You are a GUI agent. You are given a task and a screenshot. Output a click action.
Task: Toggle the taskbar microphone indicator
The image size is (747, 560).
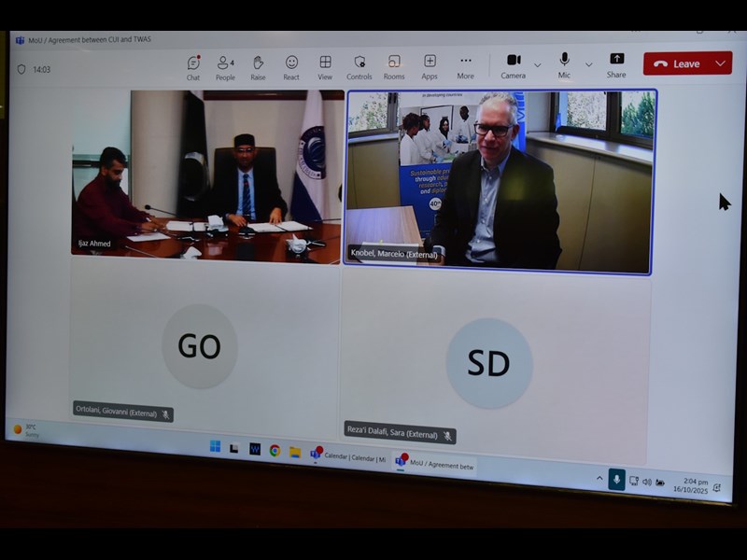pos(616,479)
